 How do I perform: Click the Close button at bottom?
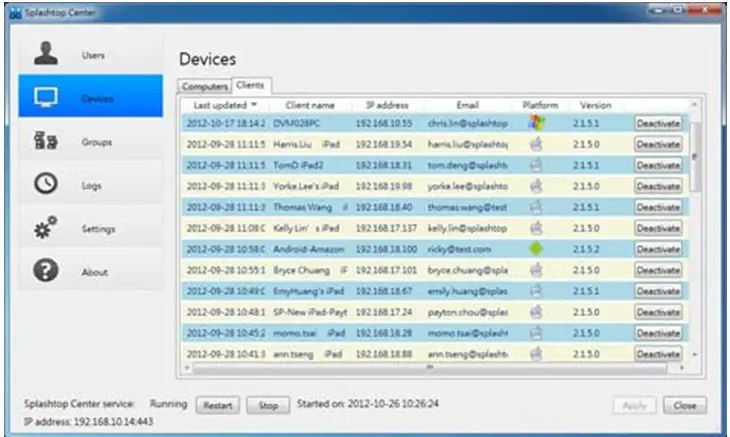tap(685, 405)
